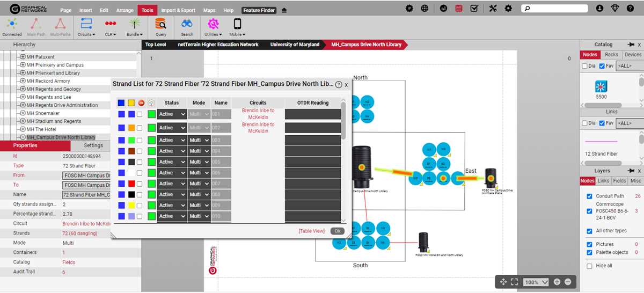Click the zoom out minus button
This screenshot has height=293, width=644.
point(568,282)
